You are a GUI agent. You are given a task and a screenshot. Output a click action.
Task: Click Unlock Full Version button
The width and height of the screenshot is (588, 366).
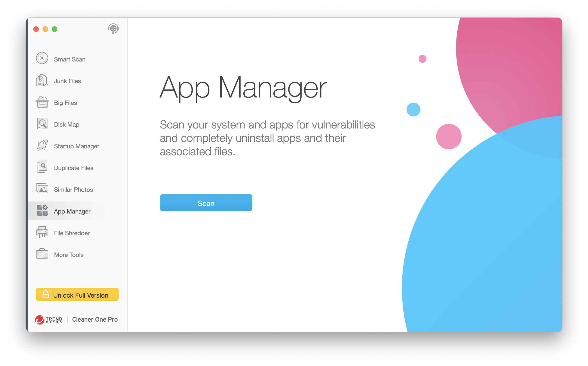[x=77, y=295]
